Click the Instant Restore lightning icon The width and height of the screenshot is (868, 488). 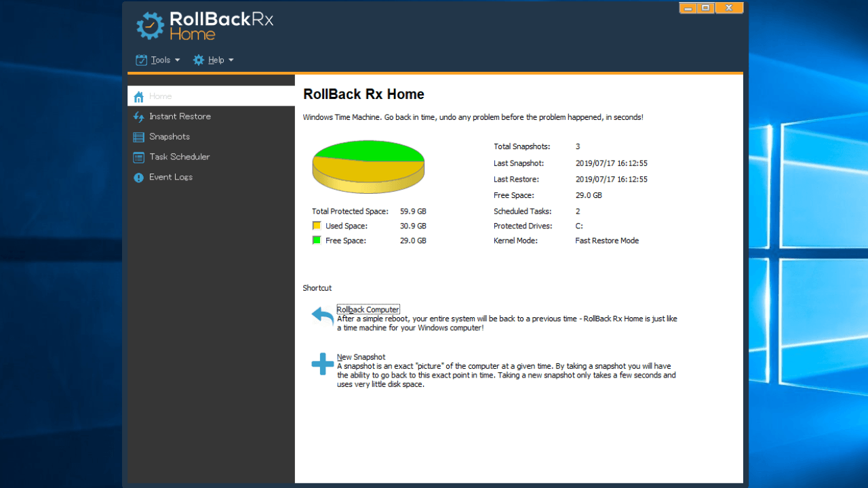point(139,117)
